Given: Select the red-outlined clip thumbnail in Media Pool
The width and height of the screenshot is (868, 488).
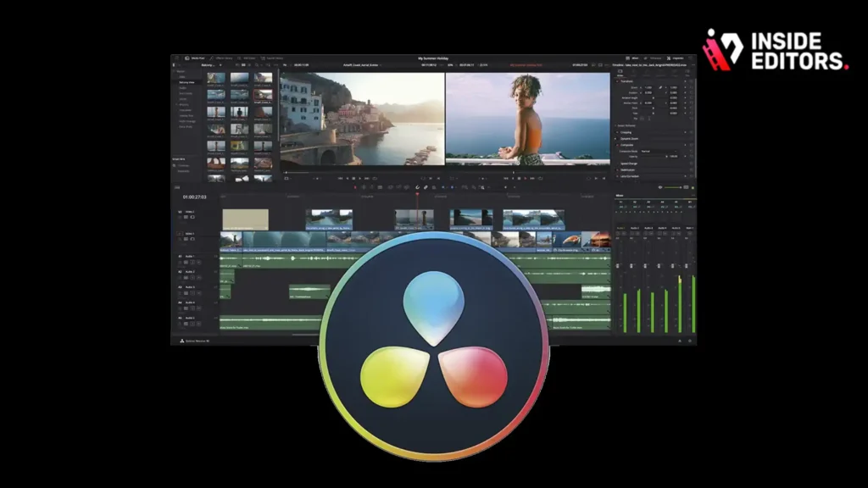Looking at the screenshot, I should pos(263,95).
